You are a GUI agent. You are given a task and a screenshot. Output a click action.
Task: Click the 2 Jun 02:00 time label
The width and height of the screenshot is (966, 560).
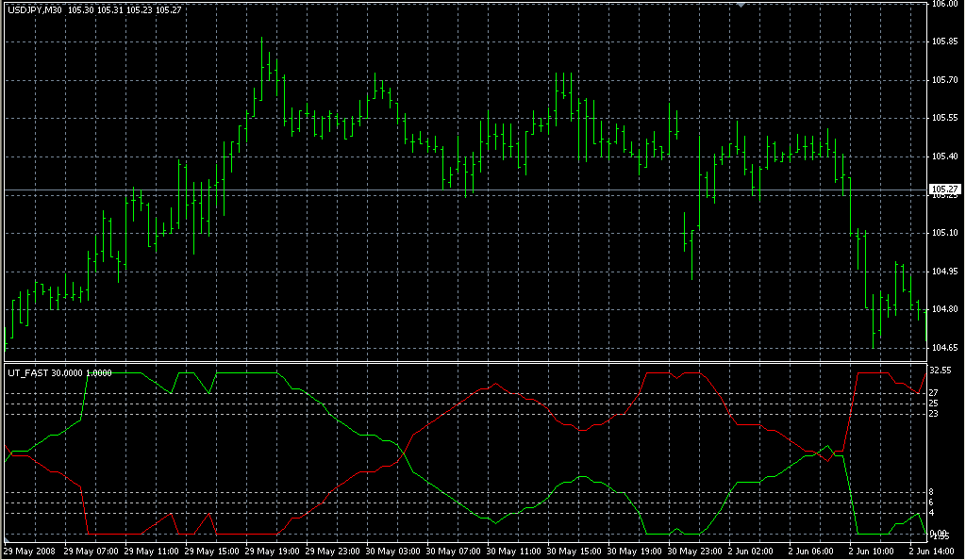pos(752,552)
